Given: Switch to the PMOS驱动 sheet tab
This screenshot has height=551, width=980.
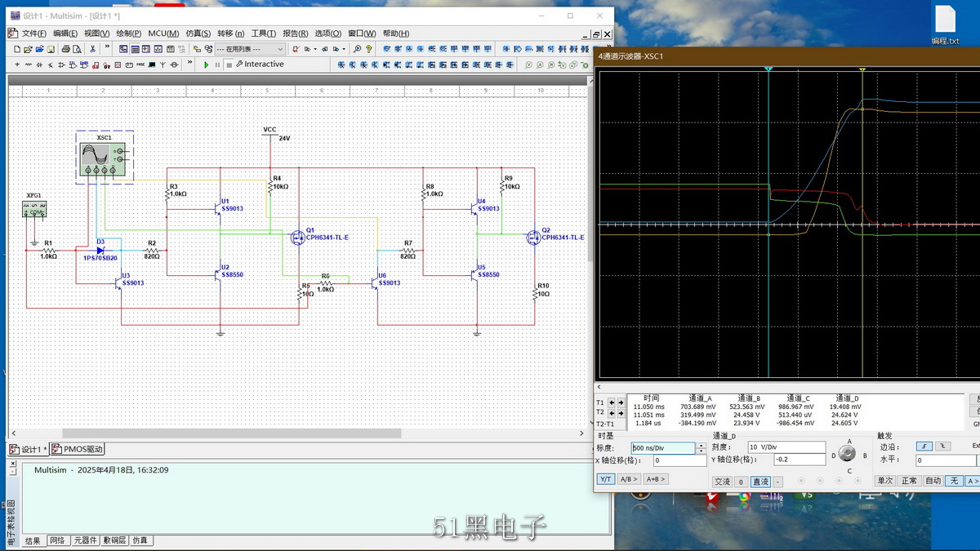Looking at the screenshot, I should click(77, 449).
